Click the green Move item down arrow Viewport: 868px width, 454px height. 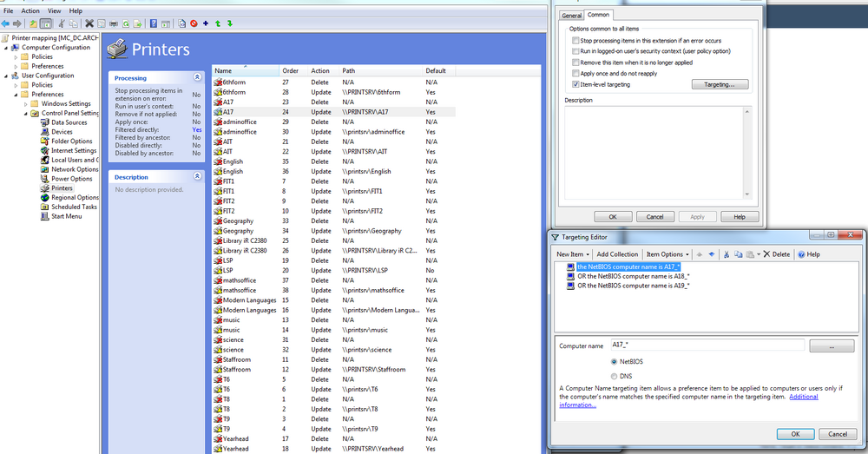(230, 23)
